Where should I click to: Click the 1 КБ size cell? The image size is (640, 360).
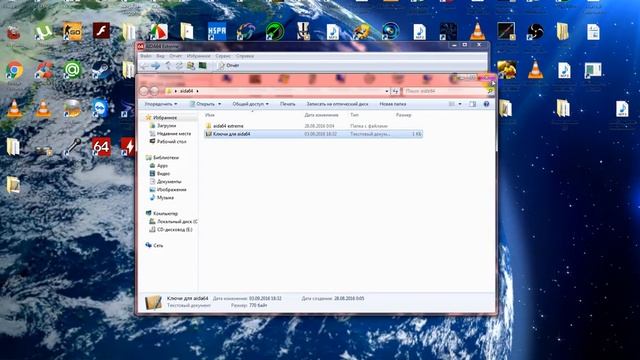416,134
